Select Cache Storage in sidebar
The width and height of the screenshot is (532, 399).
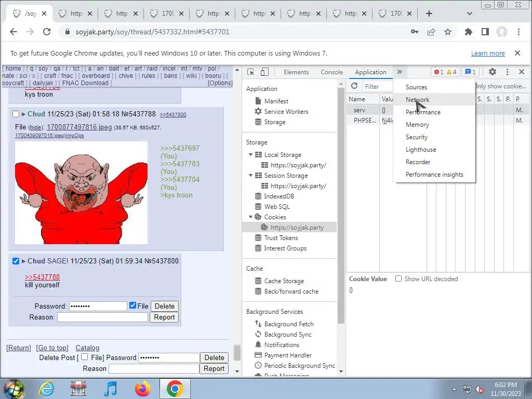(284, 281)
